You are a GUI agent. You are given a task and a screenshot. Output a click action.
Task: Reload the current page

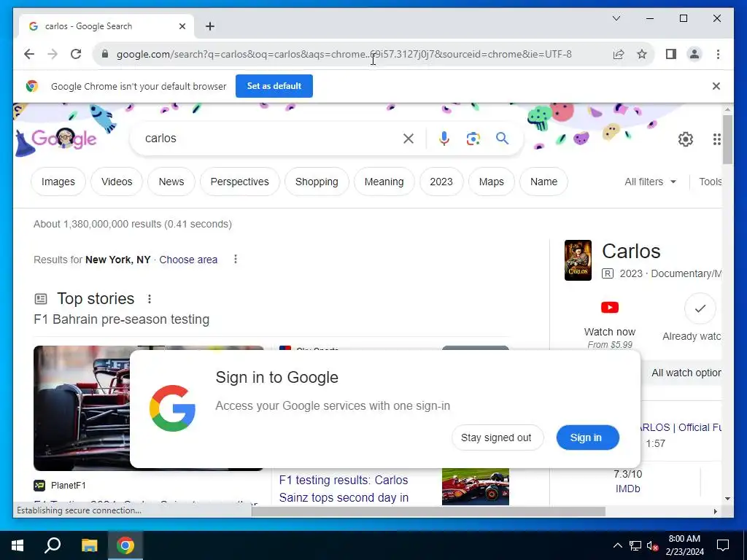pyautogui.click(x=76, y=54)
